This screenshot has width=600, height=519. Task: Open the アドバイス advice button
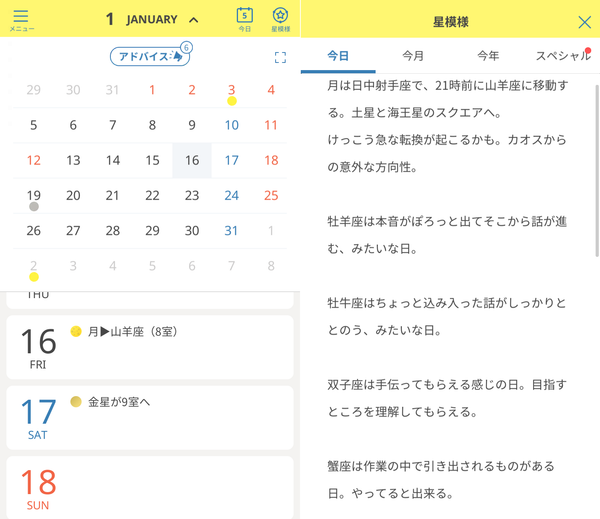click(150, 56)
